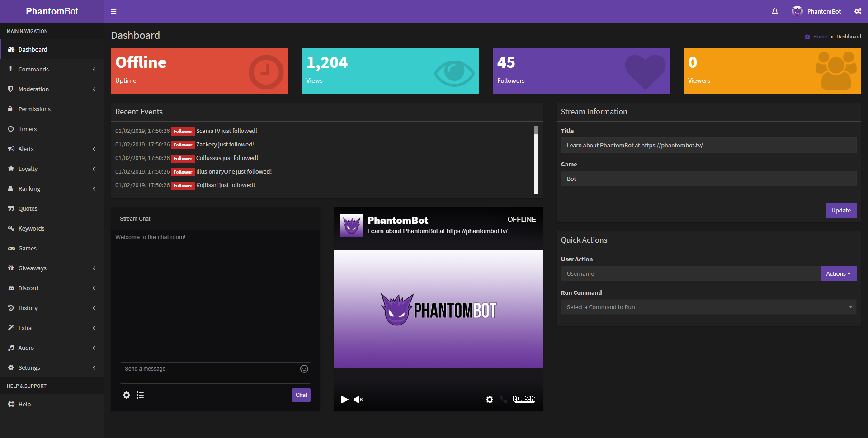Unmute the Twitch player volume
Image resolution: width=868 pixels, height=438 pixels.
(x=359, y=400)
